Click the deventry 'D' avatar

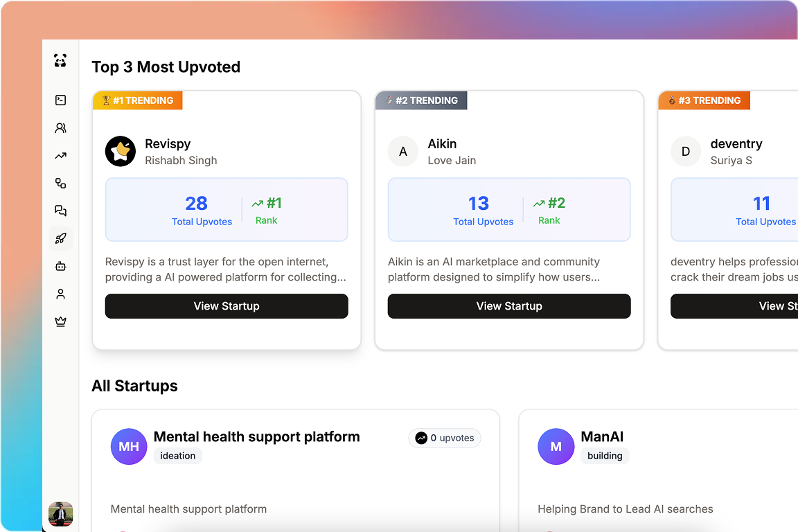point(686,151)
